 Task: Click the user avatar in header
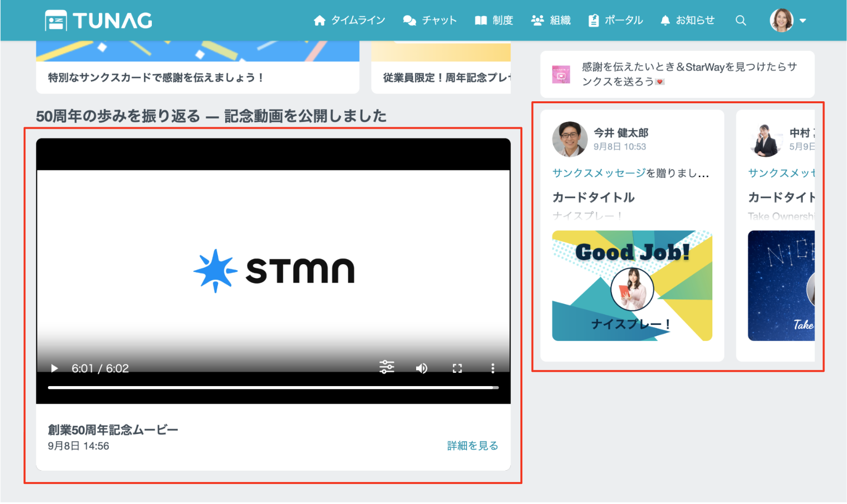pos(781,21)
